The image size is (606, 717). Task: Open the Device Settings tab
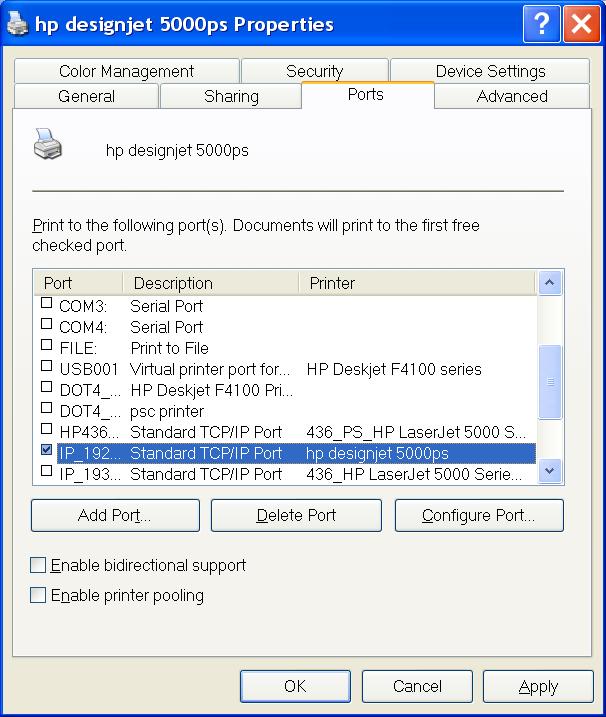(490, 71)
